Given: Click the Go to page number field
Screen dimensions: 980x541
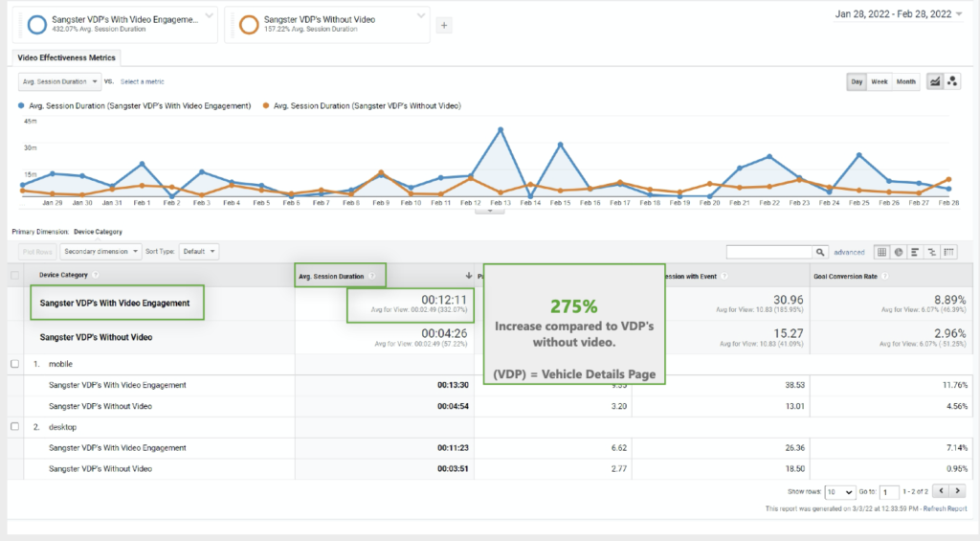Looking at the screenshot, I should (889, 492).
